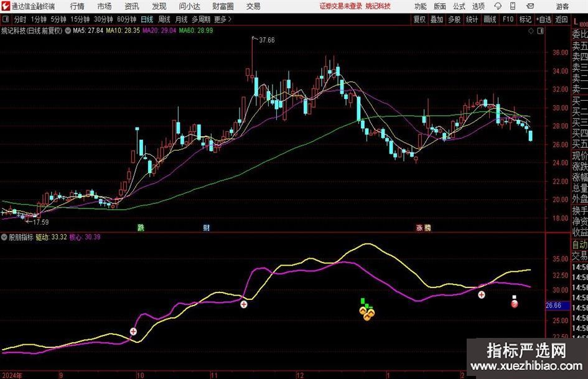The image size is (588, 379).
Task: Toggle the left sidebar panel icon
Action: tap(6, 19)
